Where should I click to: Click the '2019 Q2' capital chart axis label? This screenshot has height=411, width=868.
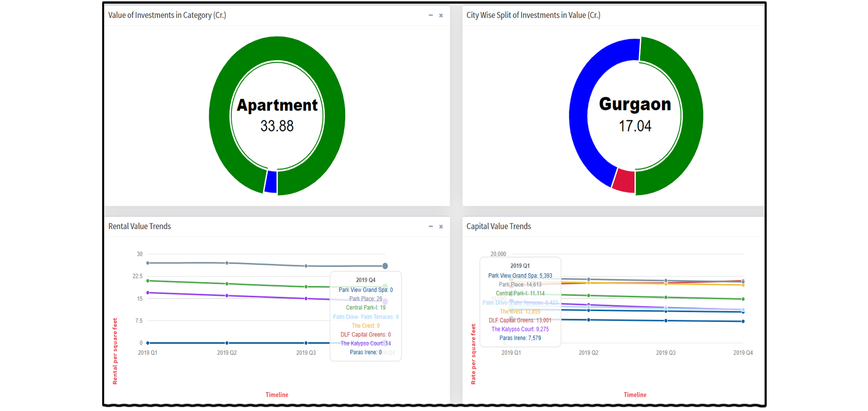coord(589,353)
